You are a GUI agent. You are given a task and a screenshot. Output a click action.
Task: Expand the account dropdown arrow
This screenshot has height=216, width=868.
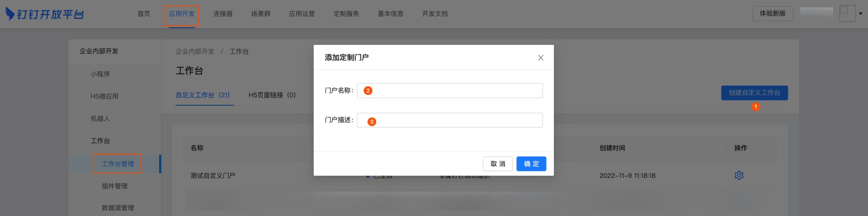tap(860, 14)
